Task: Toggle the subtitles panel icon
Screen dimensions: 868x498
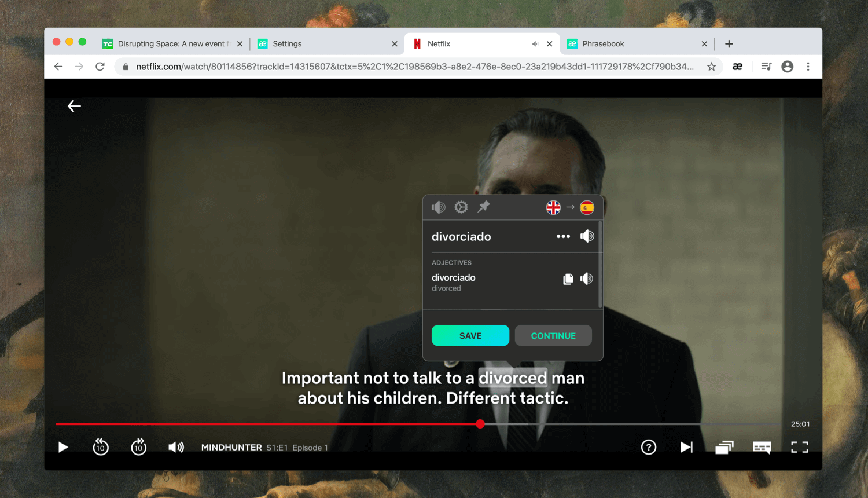Action: [762, 447]
